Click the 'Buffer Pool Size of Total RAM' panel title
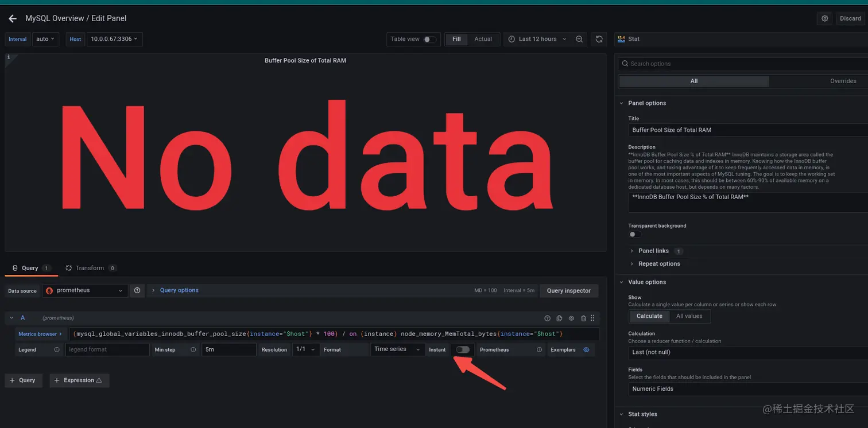 pyautogui.click(x=305, y=60)
